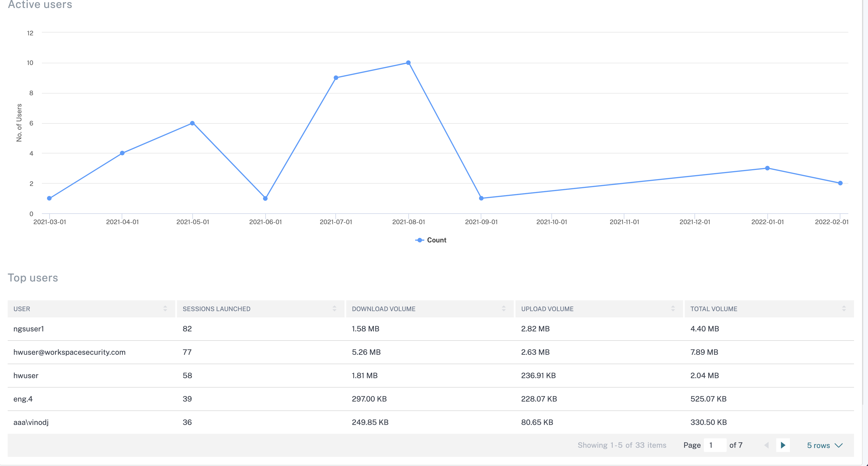The width and height of the screenshot is (868, 466).
Task: Click the 2022-01-01 chart marker
Action: [767, 168]
